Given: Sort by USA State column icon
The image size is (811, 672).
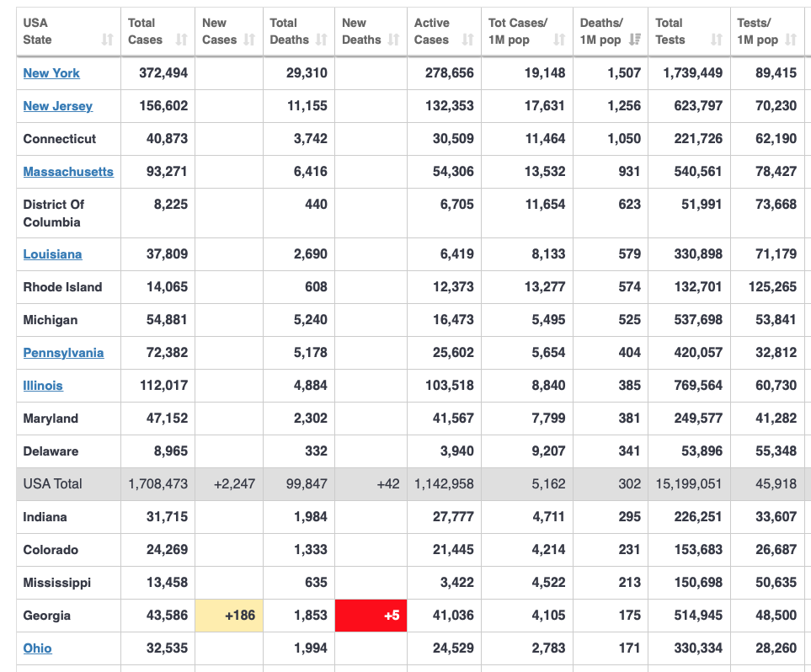Looking at the screenshot, I should click(107, 40).
